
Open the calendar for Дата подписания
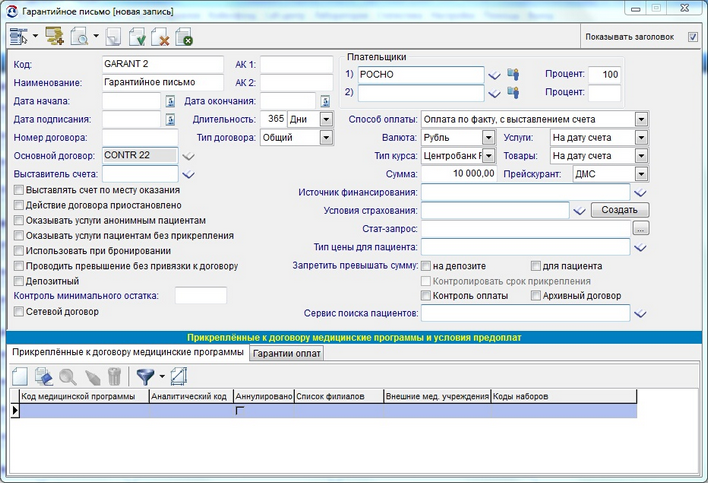170,120
